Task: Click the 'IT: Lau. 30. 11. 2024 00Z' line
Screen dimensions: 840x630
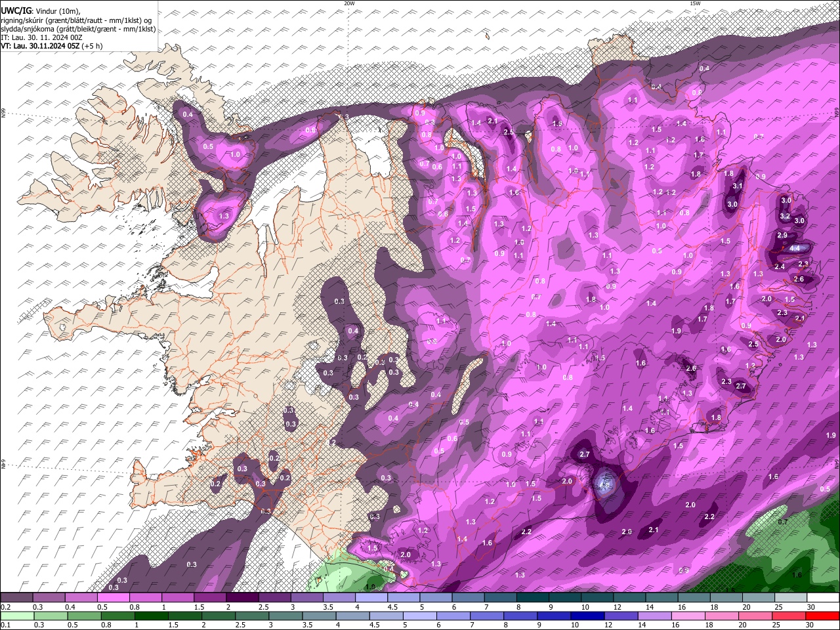Action: click(x=42, y=37)
